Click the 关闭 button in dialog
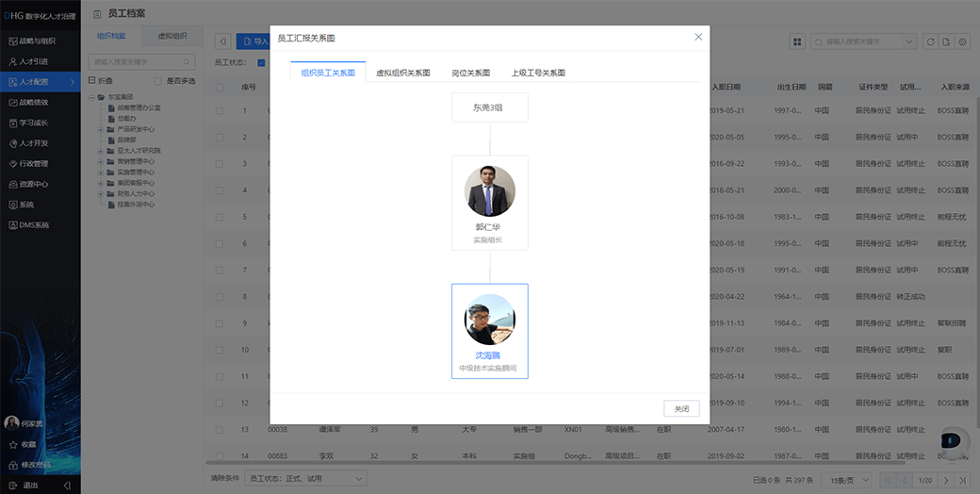Screen dimensions: 980x494 click(681, 409)
